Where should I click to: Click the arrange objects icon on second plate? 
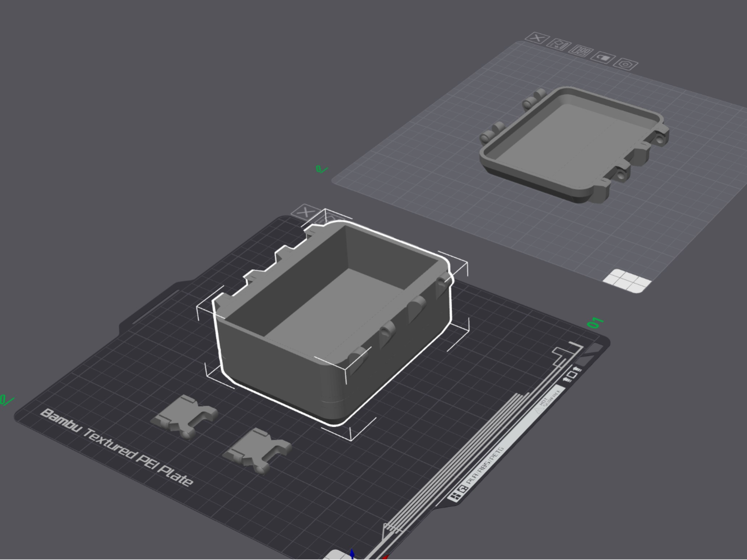click(581, 51)
